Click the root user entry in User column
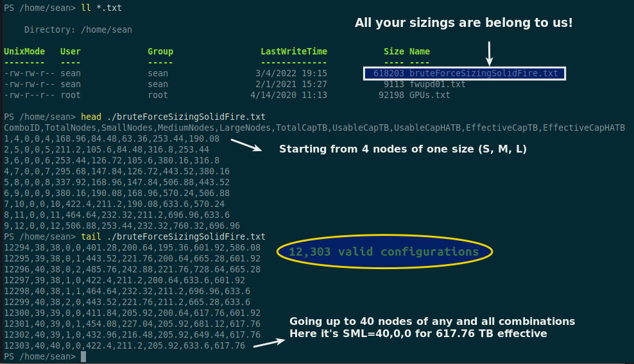The width and height of the screenshot is (634, 364). 71,95
